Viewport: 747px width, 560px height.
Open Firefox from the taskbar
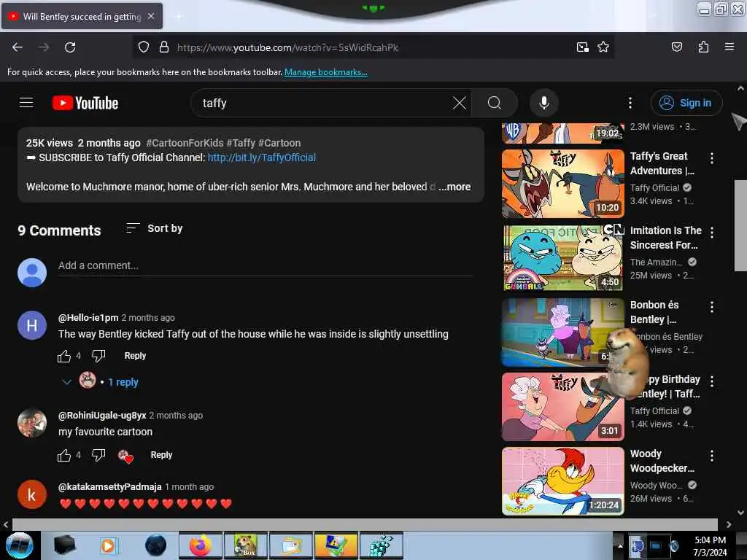pos(201,545)
